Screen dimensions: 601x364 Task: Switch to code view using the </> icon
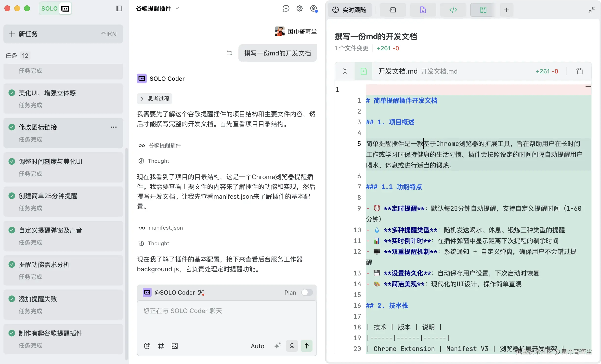click(x=453, y=10)
